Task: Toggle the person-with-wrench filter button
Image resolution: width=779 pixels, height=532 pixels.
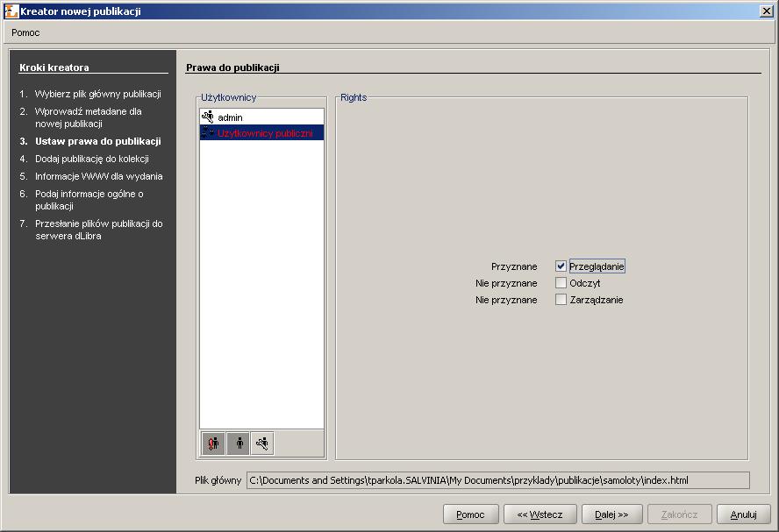Action: click(262, 443)
